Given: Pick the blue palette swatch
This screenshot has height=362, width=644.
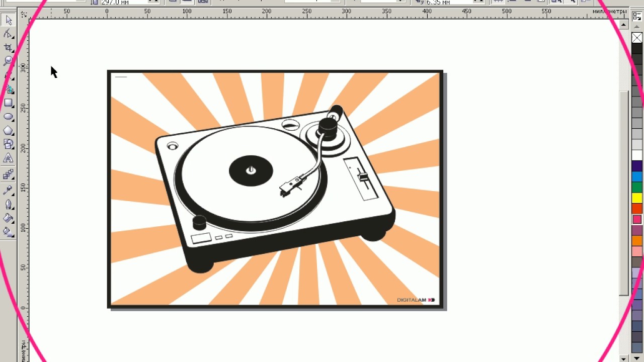Looking at the screenshot, I should 637,176.
